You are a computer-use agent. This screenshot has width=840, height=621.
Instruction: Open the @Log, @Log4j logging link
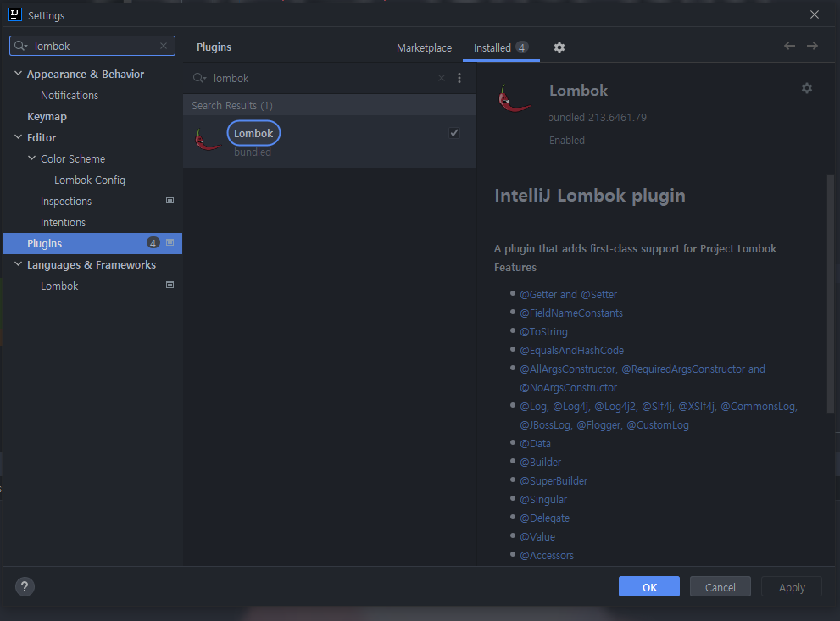(659, 416)
